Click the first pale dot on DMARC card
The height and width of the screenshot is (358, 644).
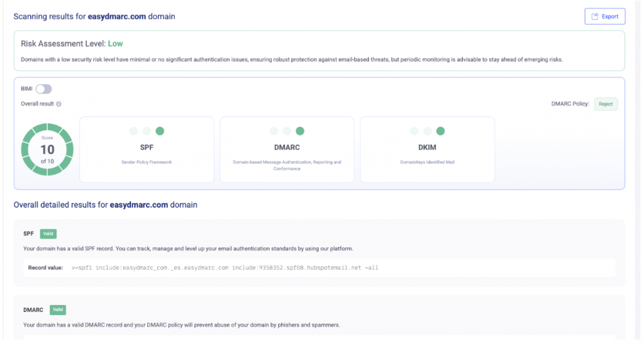click(x=274, y=131)
